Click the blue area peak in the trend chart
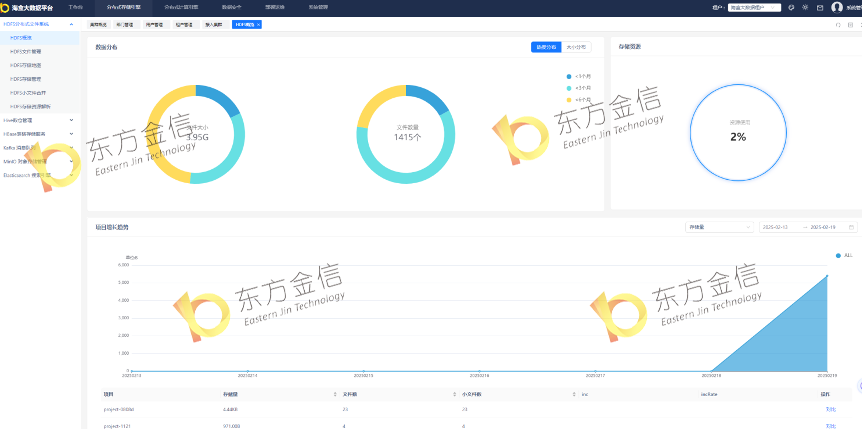 (827, 276)
